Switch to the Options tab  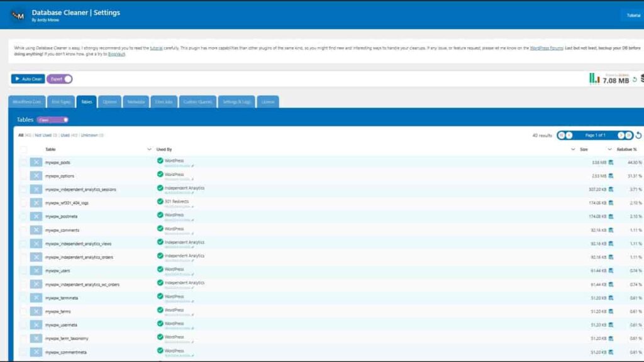point(109,102)
